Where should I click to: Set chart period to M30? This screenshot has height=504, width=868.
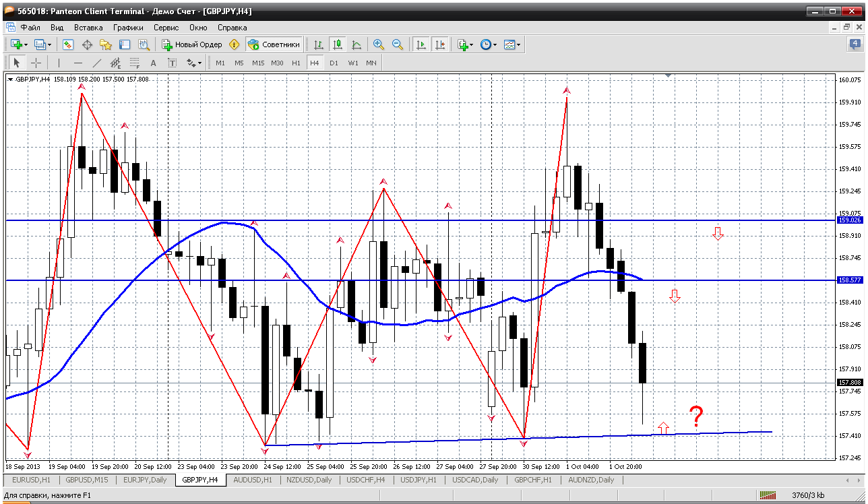(x=277, y=63)
